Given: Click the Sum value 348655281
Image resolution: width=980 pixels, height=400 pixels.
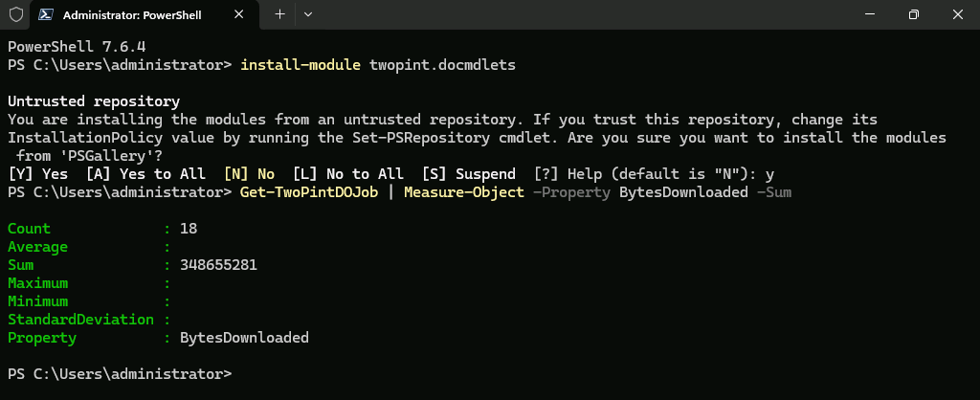Looking at the screenshot, I should (219, 265).
